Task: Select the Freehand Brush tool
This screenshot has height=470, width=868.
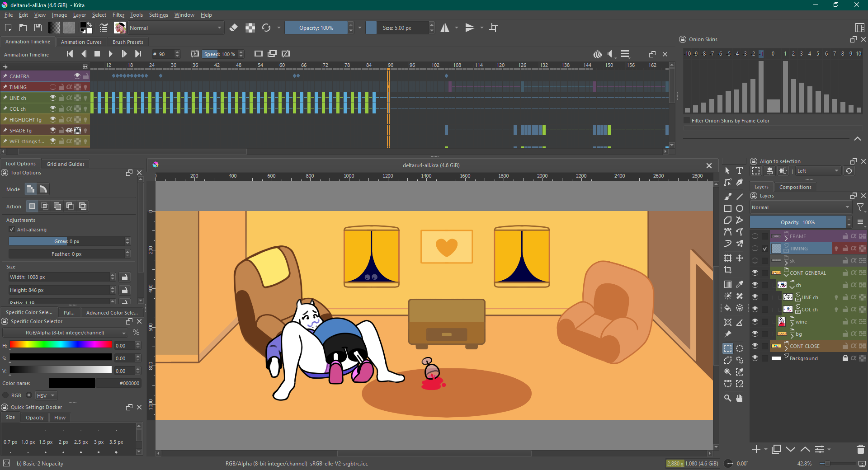Action: [728, 197]
